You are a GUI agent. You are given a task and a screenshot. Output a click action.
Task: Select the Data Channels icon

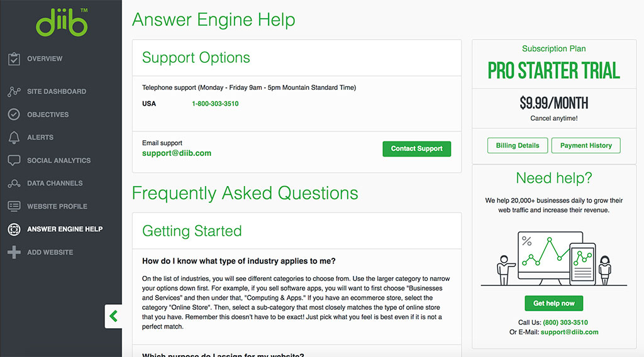[14, 184]
